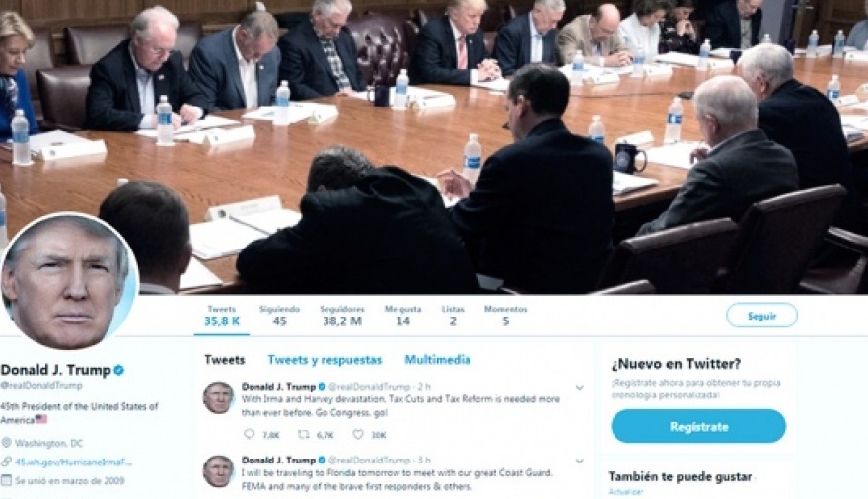868x499 pixels.
Task: Click the Seguir follow button
Action: pyautogui.click(x=761, y=316)
